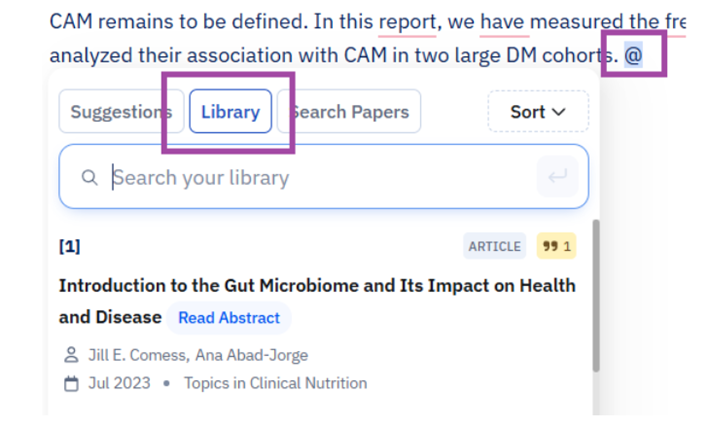Click the calendar icon beside Jul 2023
Viewport: 709px width, 426px height.
[71, 383]
